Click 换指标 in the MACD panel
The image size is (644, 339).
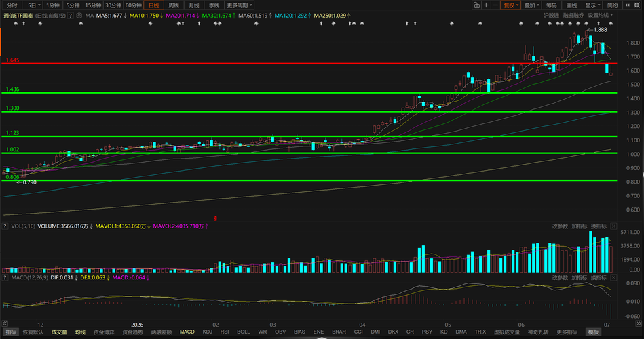click(599, 278)
